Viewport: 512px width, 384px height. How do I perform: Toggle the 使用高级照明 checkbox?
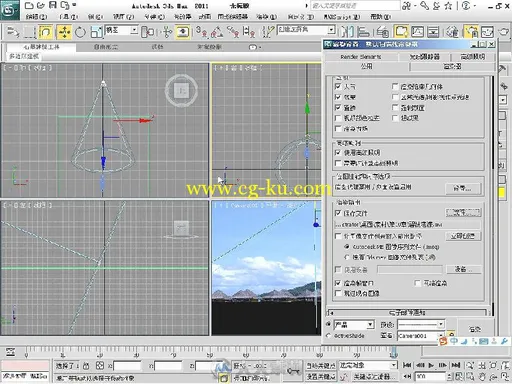coord(338,153)
